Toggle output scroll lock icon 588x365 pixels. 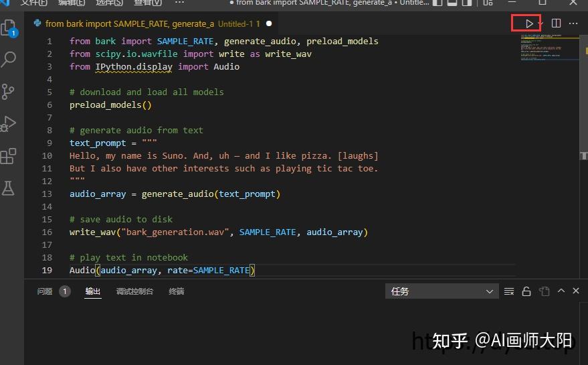click(526, 291)
